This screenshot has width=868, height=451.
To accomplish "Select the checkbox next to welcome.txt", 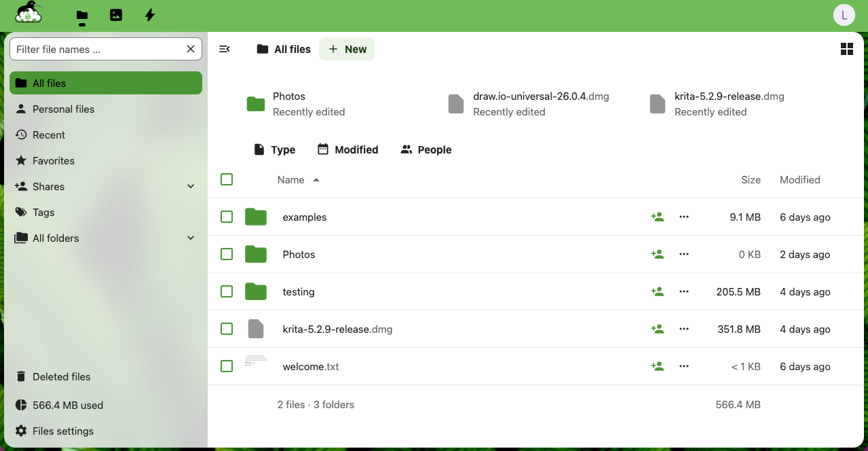I will [x=227, y=365].
